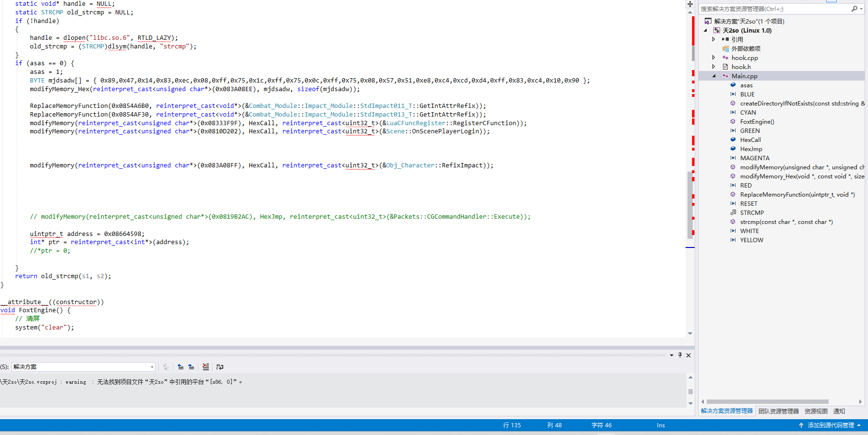Image resolution: width=868 pixels, height=435 pixels.
Task: Click the search magnifier icon in Solution Explorer
Action: pos(854,9)
